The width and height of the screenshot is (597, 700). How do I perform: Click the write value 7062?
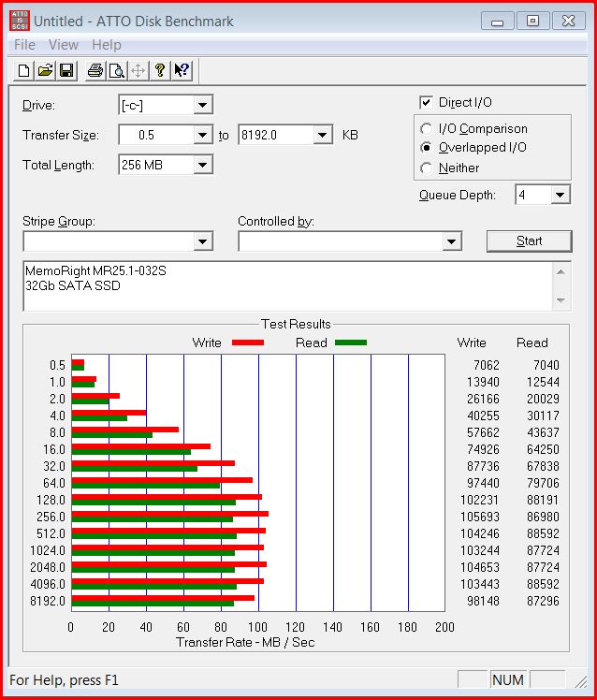(487, 365)
